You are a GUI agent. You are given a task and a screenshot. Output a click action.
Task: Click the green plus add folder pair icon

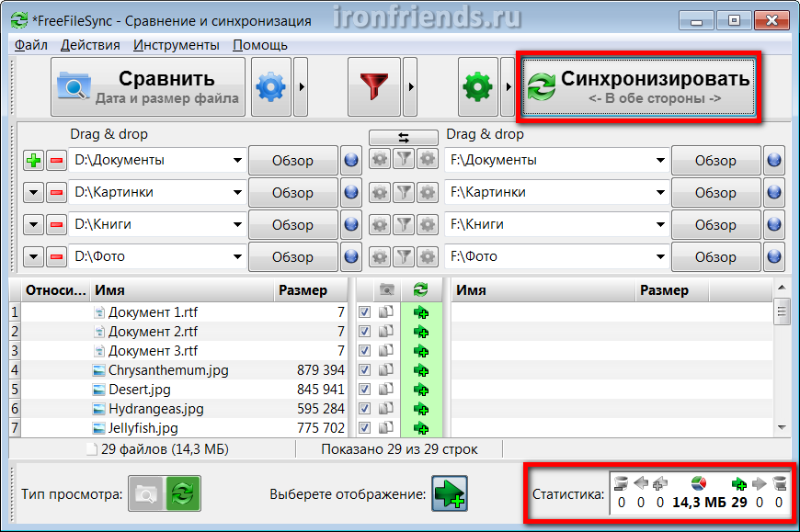pyautogui.click(x=33, y=161)
